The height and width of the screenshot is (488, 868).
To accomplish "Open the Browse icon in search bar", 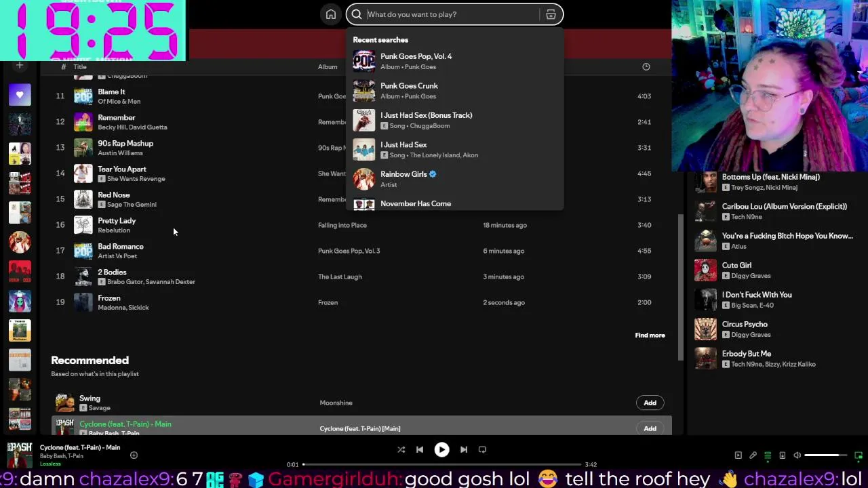I will click(551, 14).
